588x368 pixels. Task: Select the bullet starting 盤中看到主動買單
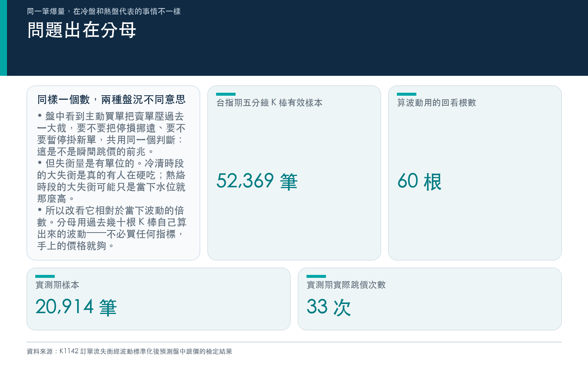click(111, 134)
